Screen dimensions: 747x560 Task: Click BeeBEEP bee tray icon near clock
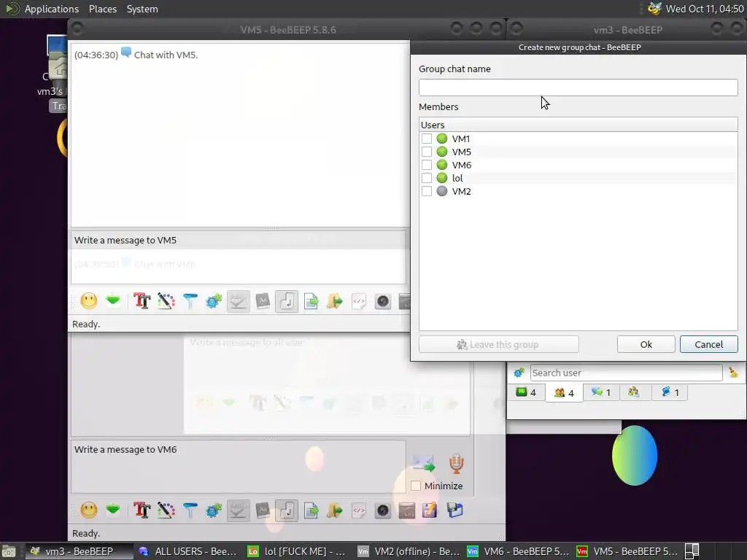coord(654,9)
